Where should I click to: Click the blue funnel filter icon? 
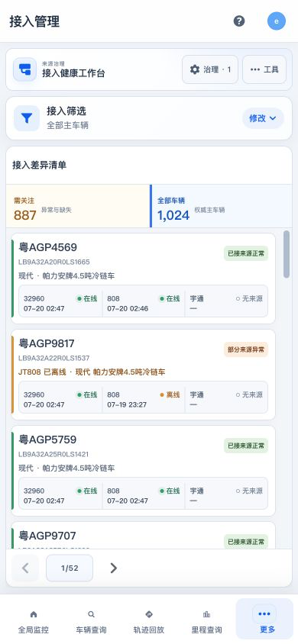click(27, 118)
